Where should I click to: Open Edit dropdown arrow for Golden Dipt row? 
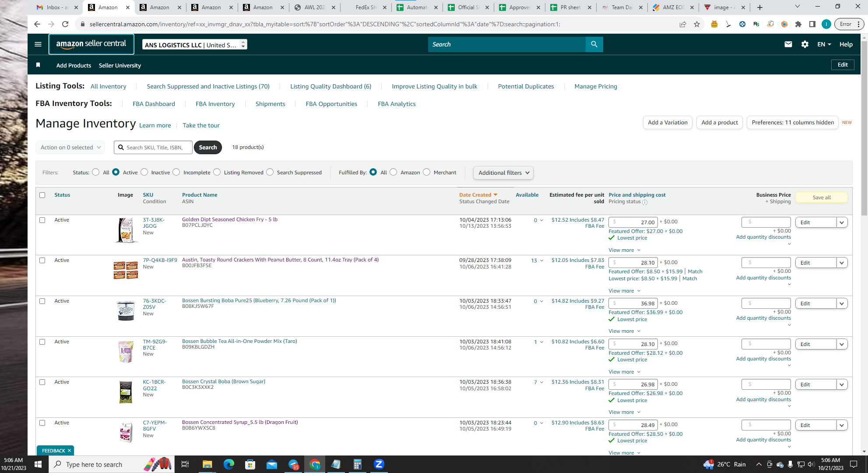[842, 222]
